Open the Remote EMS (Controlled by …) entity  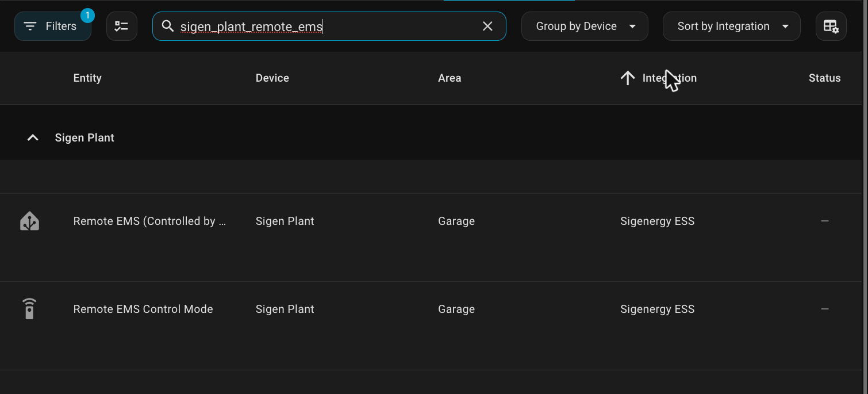click(149, 221)
